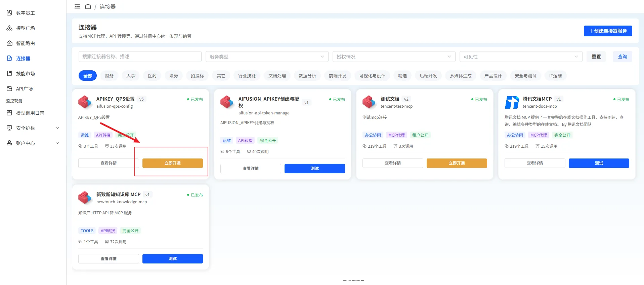Open the 授权情况 dropdown
Viewport: 644px width, 285px height.
394,57
